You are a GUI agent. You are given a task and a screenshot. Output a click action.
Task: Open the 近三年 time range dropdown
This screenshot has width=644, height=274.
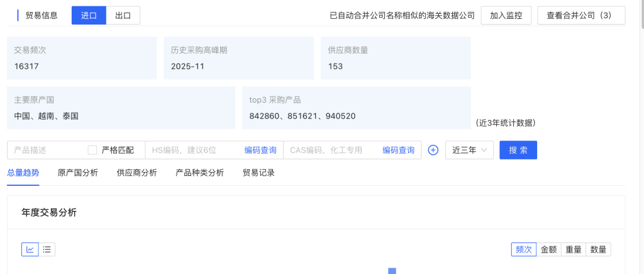point(469,150)
